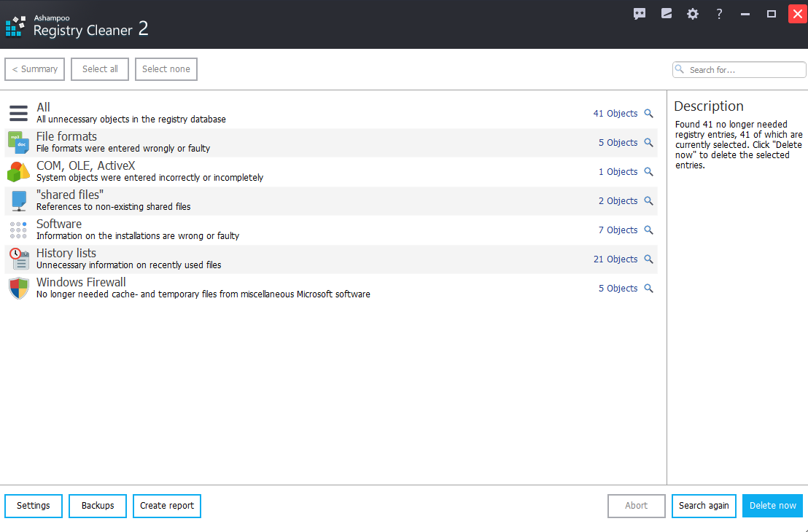Click the help question mark icon

(719, 14)
